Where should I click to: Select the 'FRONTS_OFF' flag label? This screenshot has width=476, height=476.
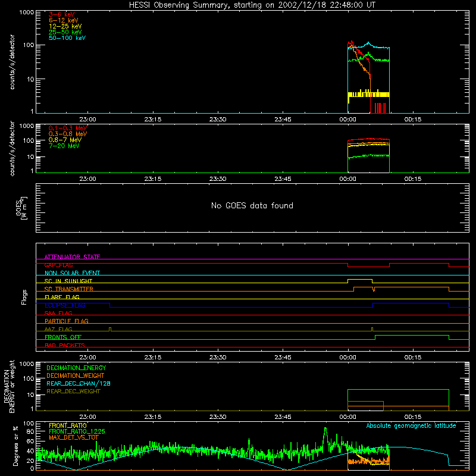63,337
